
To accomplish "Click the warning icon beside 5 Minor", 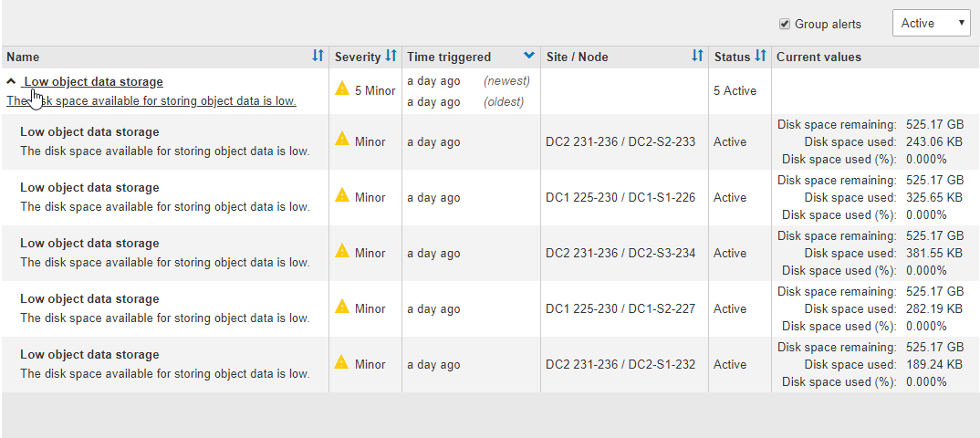I will [x=342, y=89].
